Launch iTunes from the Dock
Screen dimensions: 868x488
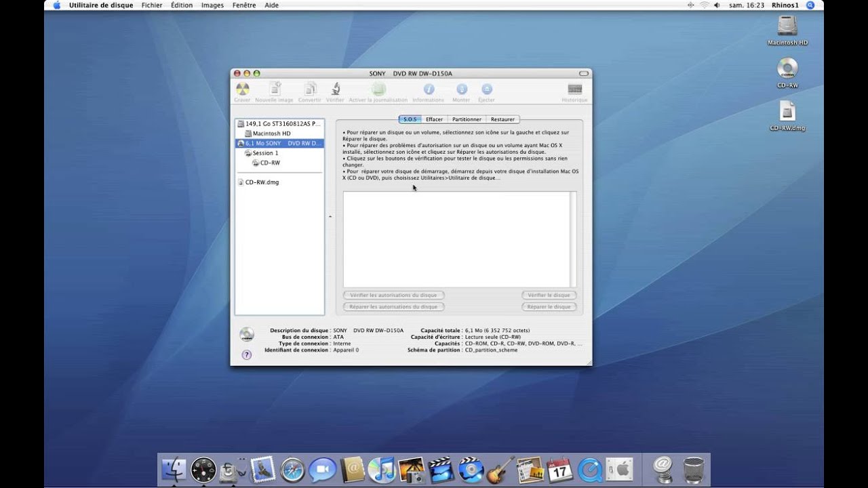(x=382, y=469)
